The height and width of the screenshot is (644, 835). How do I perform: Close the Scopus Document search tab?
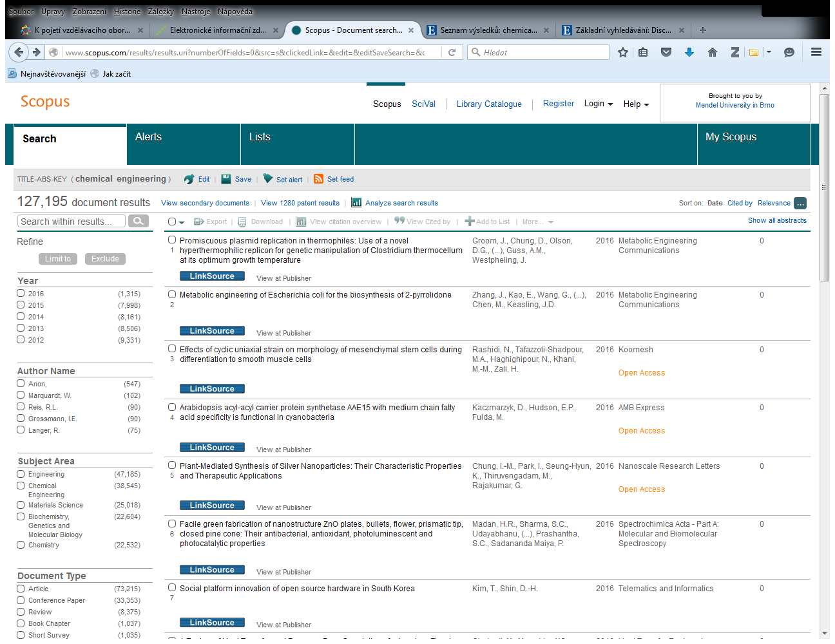pos(411,30)
